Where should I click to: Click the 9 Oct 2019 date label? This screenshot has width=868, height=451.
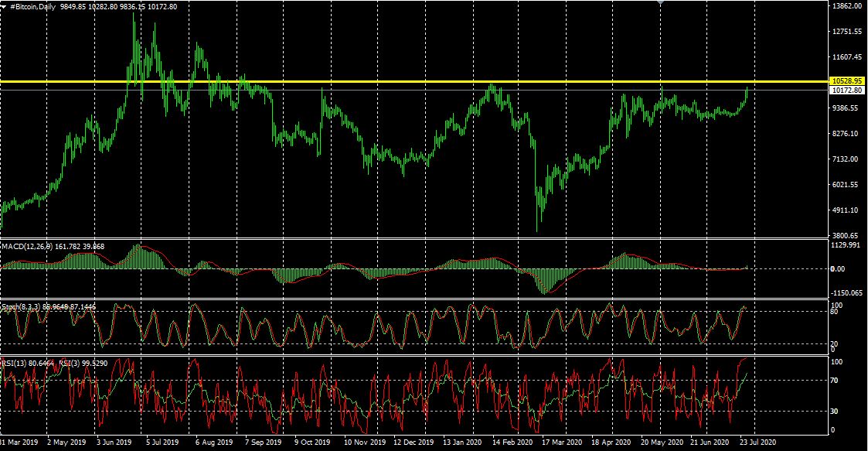point(312,442)
